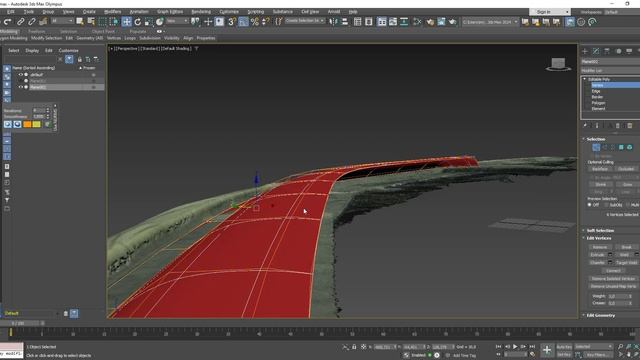640x360 pixels.
Task: Activate the Select and Scale tool
Action: (x=149, y=22)
